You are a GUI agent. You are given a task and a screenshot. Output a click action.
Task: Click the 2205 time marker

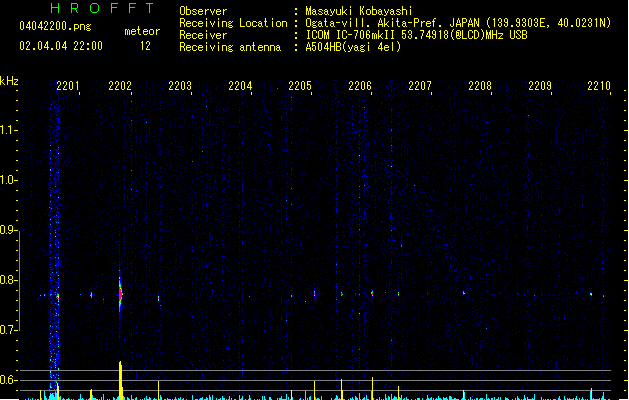pyautogui.click(x=300, y=86)
